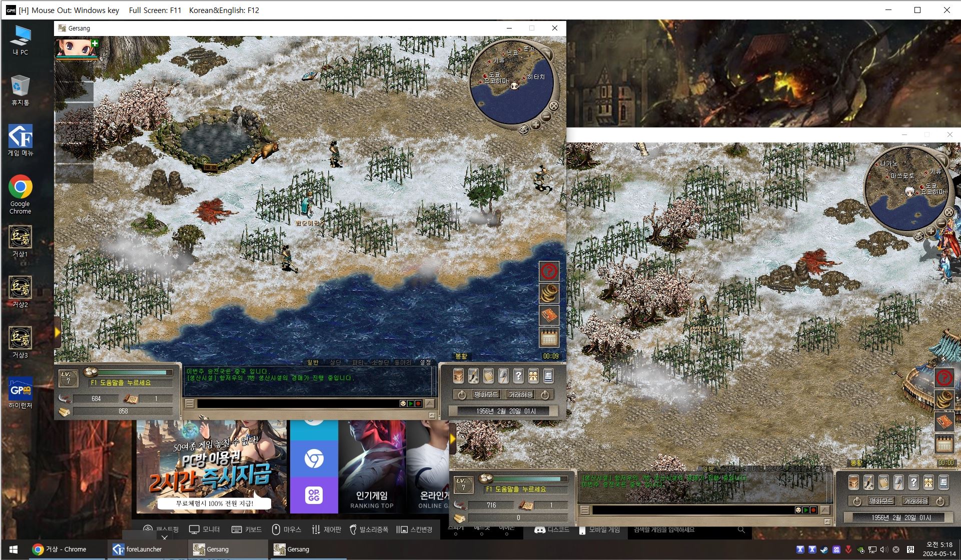Click the 키보드 button in launcher toolbar

[247, 529]
